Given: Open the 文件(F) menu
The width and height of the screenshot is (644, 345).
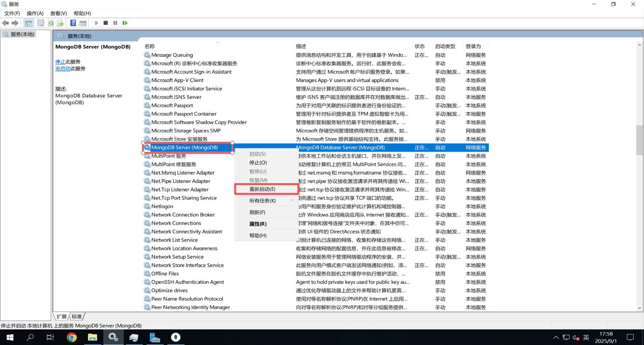Looking at the screenshot, I should click(12, 13).
